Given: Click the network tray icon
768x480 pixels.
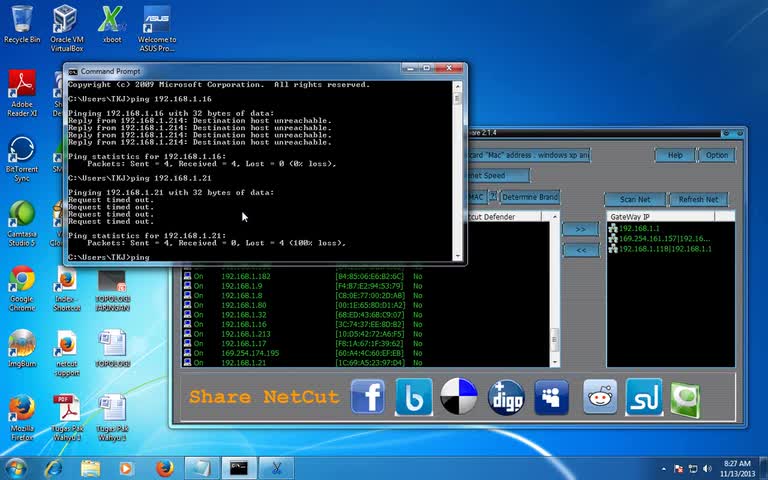Looking at the screenshot, I should 693,469.
